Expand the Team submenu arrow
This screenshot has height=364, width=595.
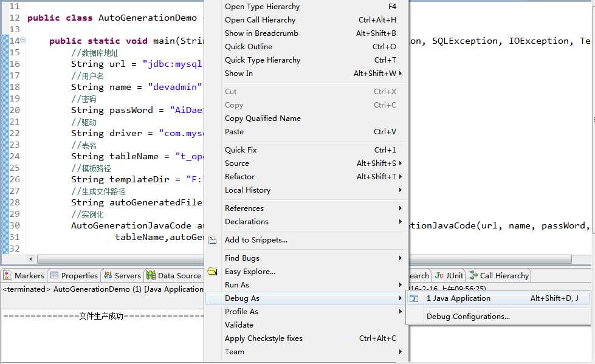click(x=400, y=351)
